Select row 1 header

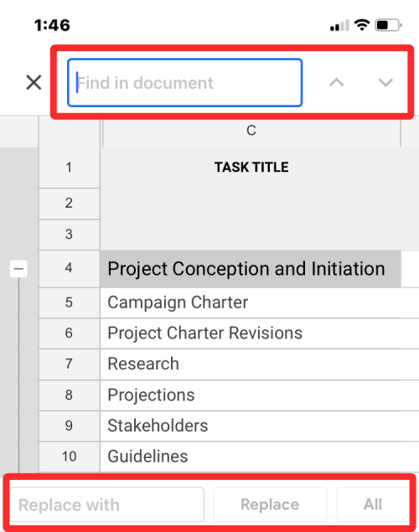pyautogui.click(x=70, y=168)
